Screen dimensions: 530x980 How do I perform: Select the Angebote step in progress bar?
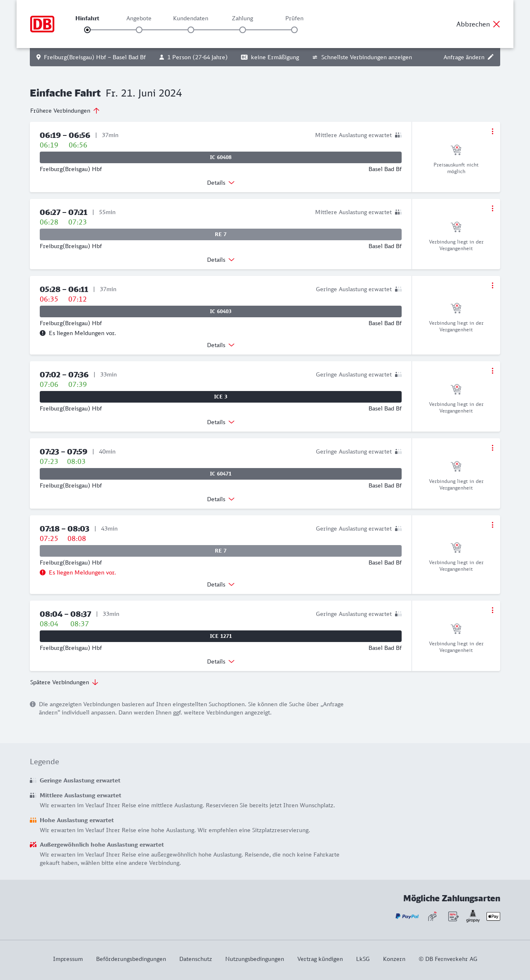139,30
